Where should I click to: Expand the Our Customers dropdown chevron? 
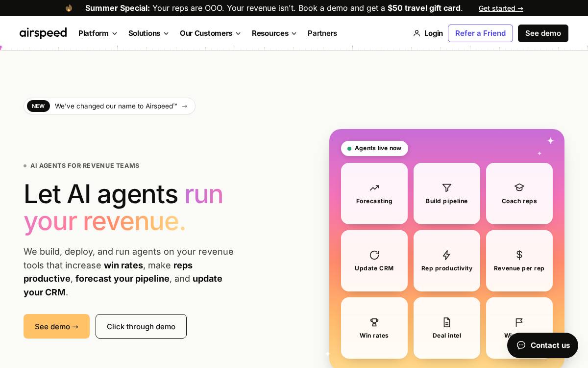coord(238,33)
